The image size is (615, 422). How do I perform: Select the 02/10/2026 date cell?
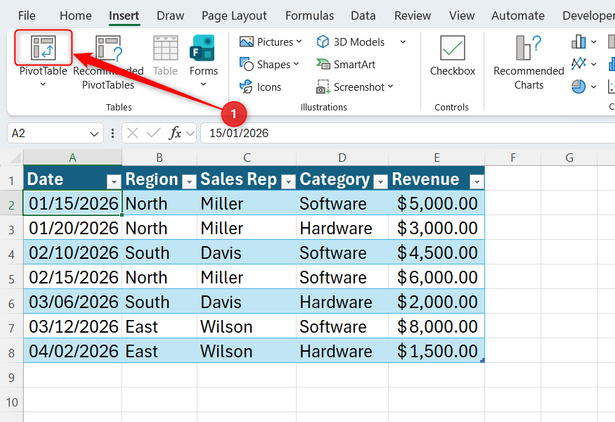click(73, 253)
